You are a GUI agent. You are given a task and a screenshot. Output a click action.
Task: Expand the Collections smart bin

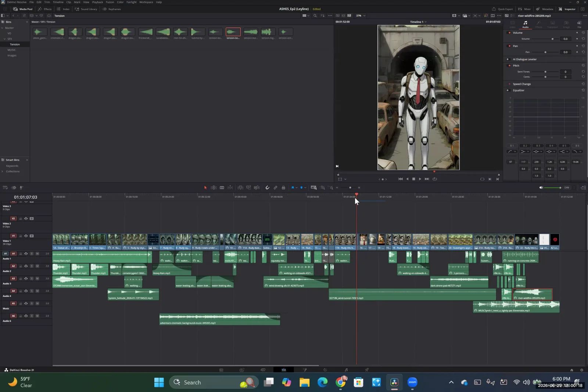[x=2, y=171]
